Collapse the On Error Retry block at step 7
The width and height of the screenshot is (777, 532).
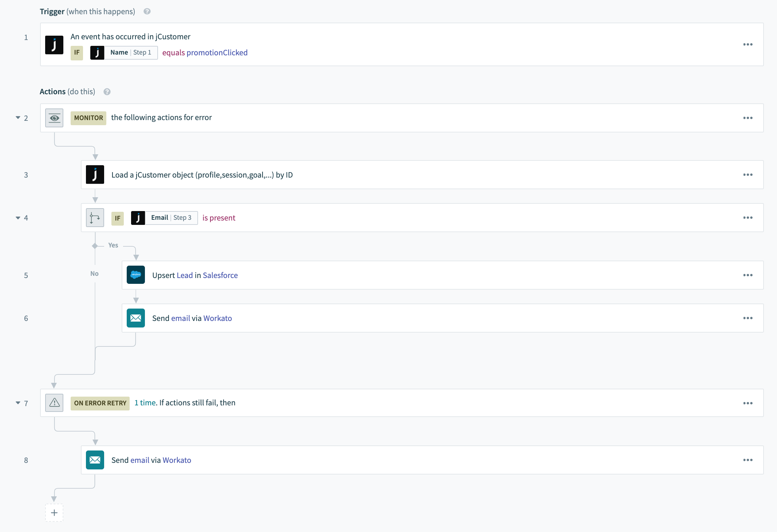pyautogui.click(x=18, y=403)
